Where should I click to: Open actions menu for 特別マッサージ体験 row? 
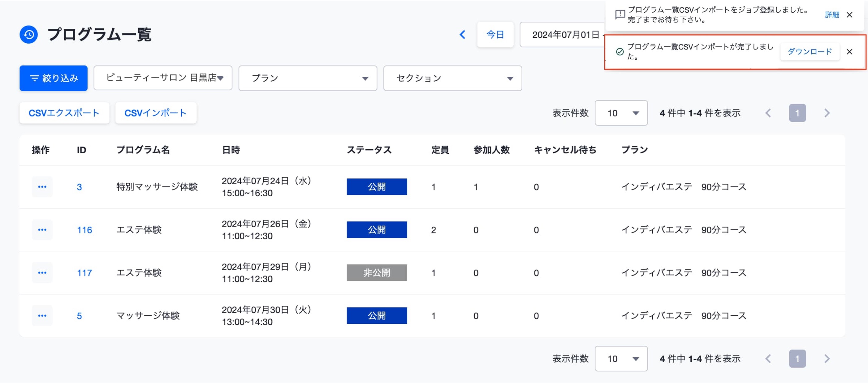point(42,187)
